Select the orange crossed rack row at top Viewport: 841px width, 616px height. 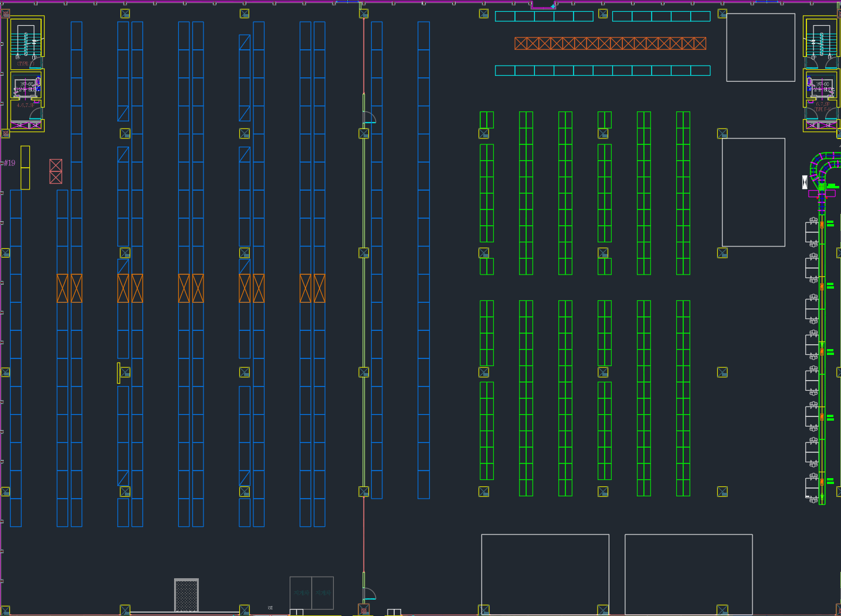[610, 43]
